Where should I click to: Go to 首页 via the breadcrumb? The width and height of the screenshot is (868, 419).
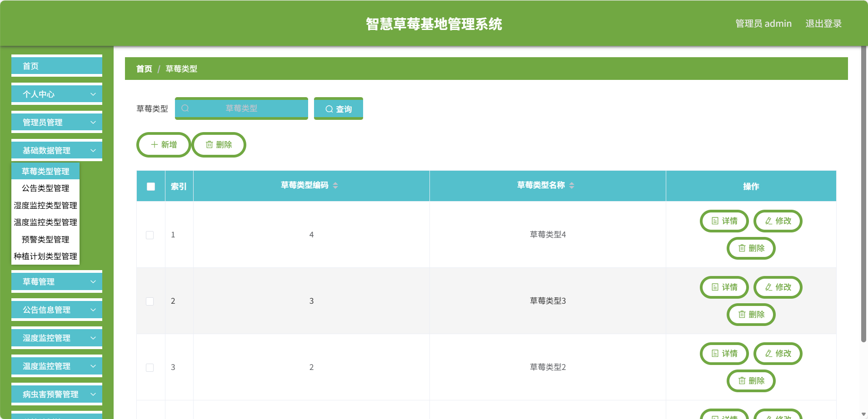point(144,69)
